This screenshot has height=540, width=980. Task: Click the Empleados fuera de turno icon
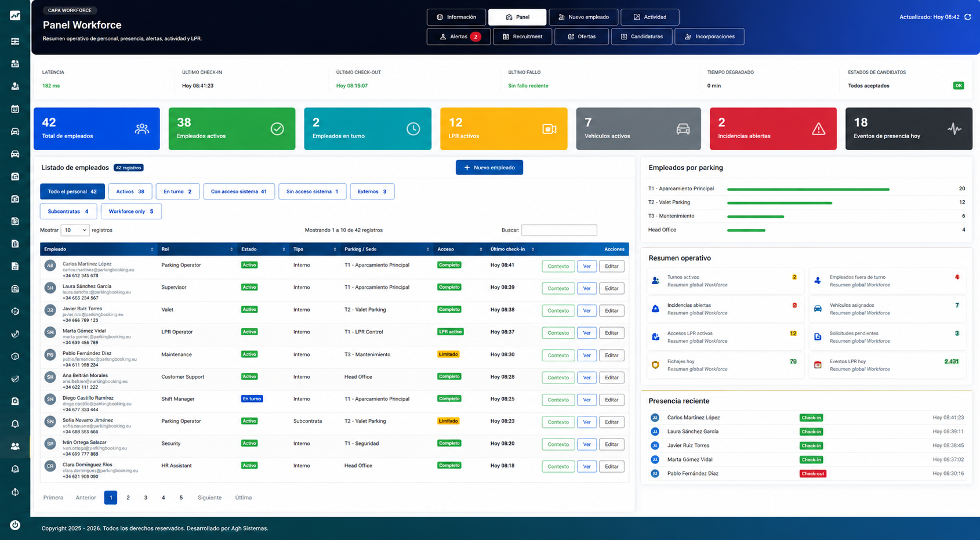tap(818, 281)
